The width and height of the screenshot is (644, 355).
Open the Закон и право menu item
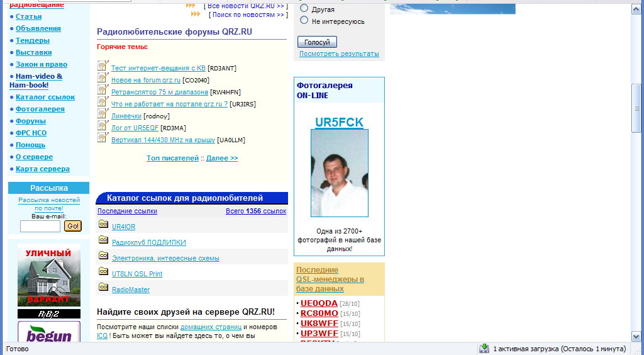pos(42,64)
